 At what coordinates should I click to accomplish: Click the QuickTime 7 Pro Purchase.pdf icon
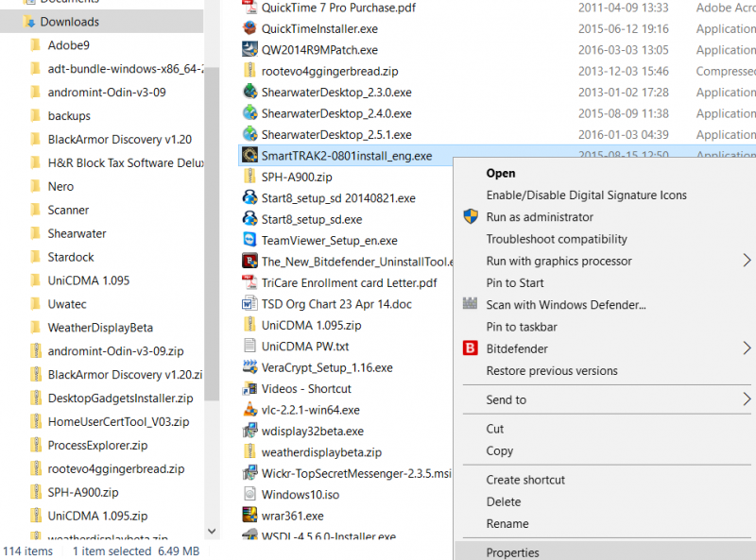(249, 8)
